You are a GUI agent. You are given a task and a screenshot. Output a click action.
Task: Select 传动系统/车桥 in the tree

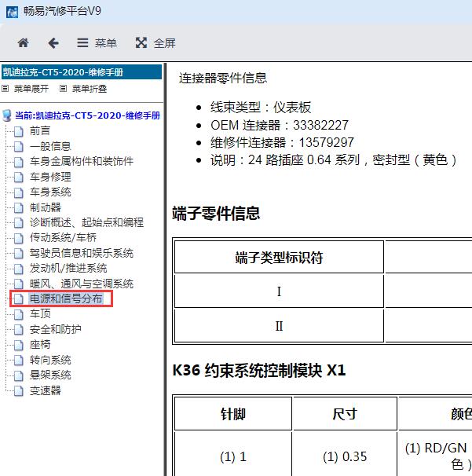pos(63,237)
